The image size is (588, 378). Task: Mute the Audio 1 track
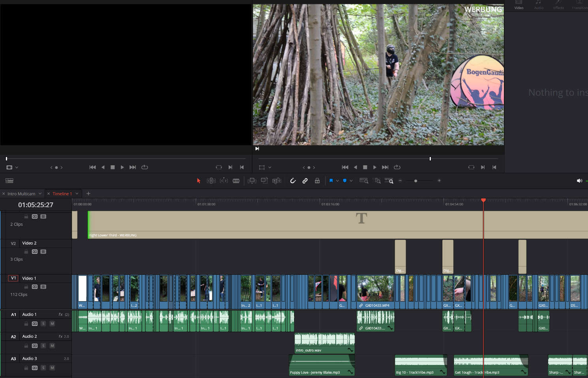coord(52,324)
